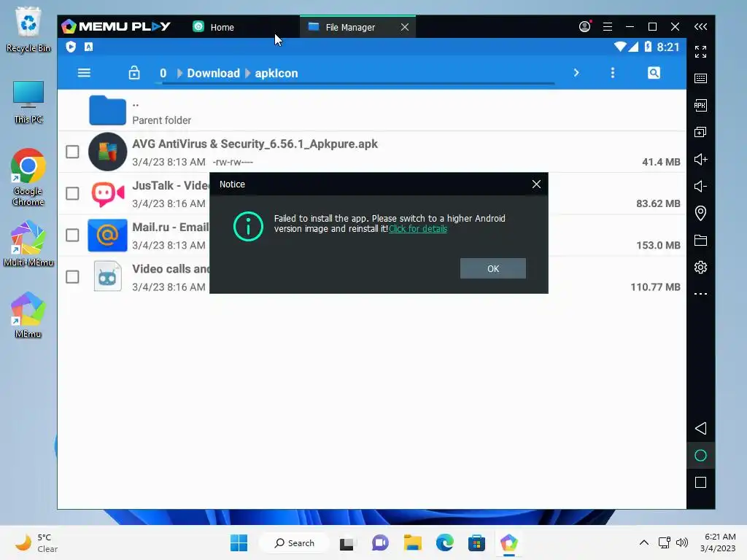Open Task View on taskbar

point(347,543)
